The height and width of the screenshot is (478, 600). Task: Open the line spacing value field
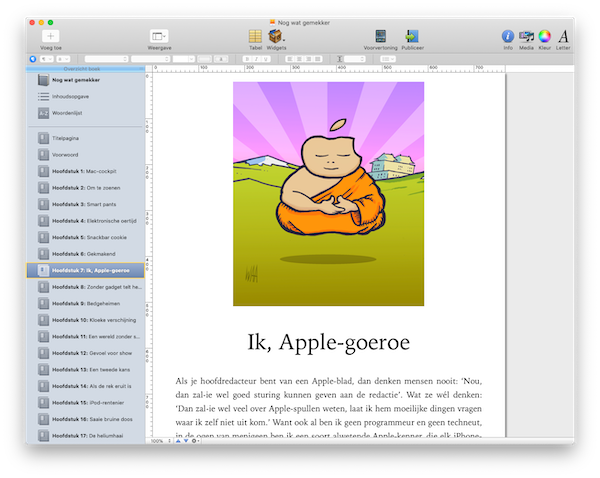[x=355, y=59]
